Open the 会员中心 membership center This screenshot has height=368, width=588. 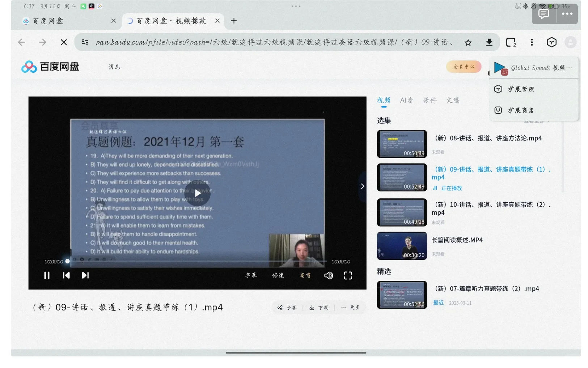coord(464,67)
